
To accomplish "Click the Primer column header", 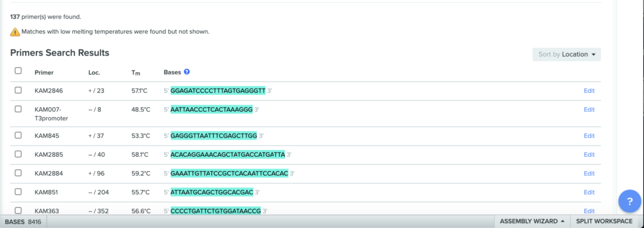I will coord(44,73).
